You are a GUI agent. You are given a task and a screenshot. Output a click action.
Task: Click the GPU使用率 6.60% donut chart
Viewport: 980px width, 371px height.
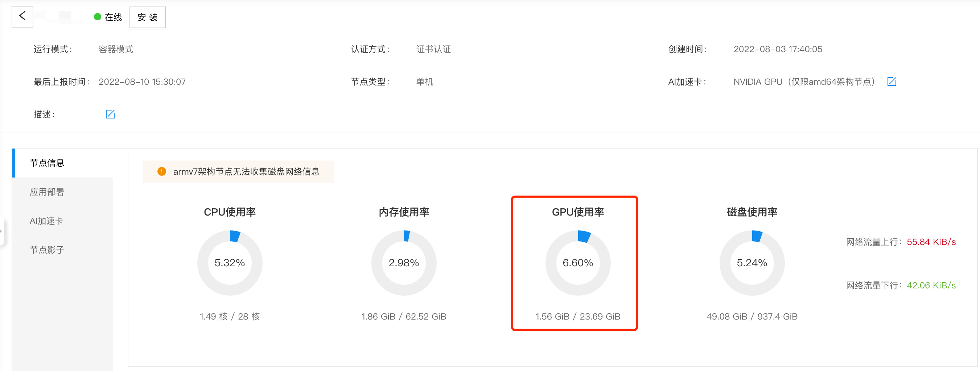tap(578, 263)
